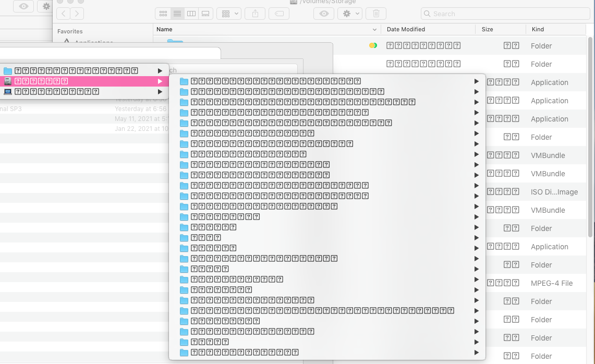Select the row dated Jan 22, 2021
595x364 pixels.
coord(83,129)
